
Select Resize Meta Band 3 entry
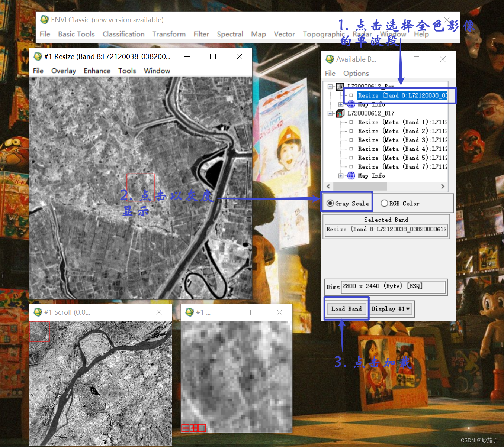point(402,140)
